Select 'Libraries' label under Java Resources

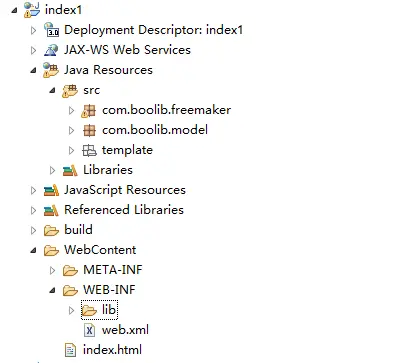tap(108, 170)
